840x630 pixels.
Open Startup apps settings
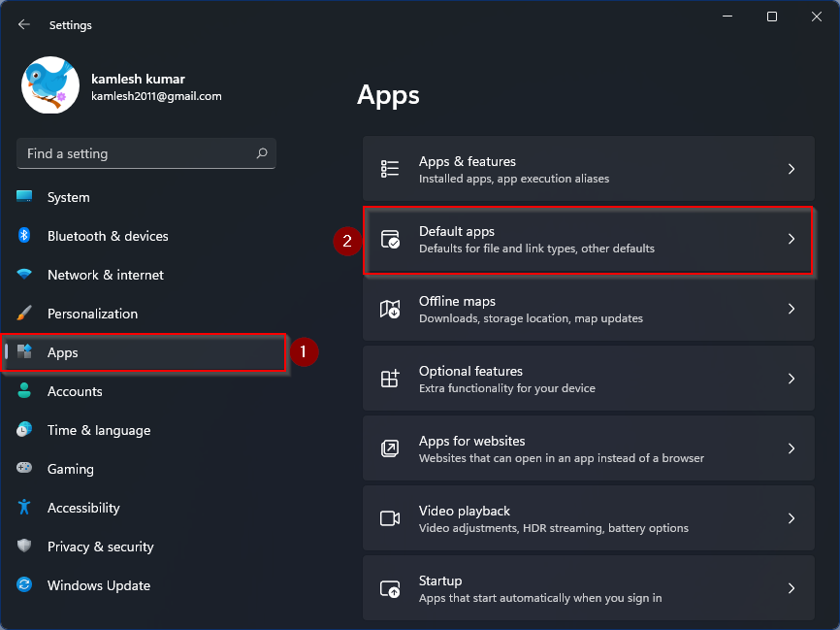(588, 588)
